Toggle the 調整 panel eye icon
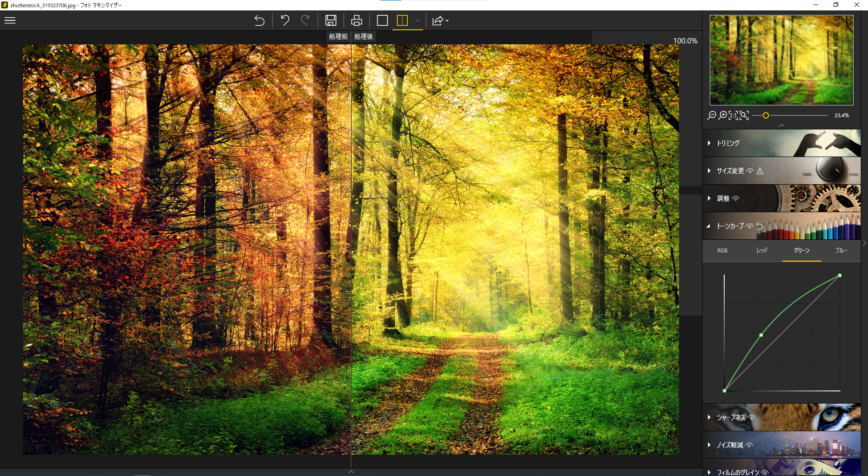Viewport: 868px width, 476px height. click(x=736, y=198)
